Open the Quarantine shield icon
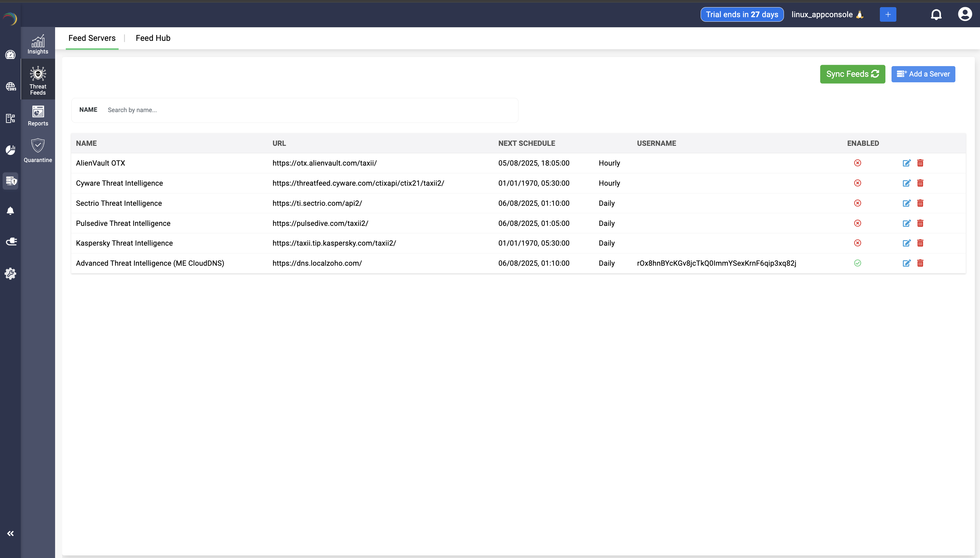Viewport: 980px width, 558px height. (x=38, y=151)
